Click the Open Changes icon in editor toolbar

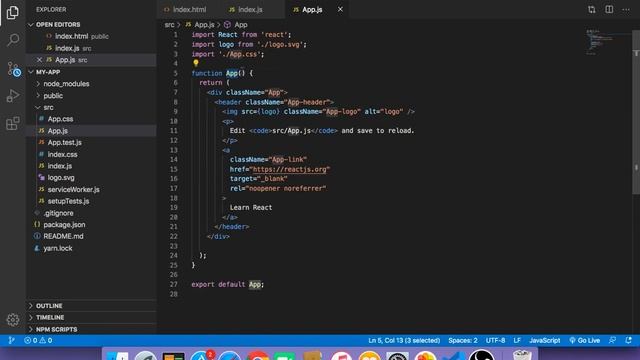(x=591, y=9)
